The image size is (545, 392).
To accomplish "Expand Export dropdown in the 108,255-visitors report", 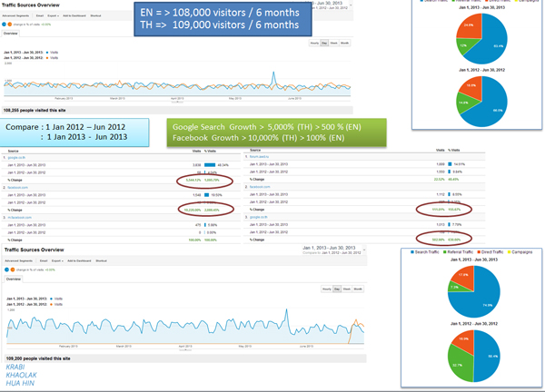I will click(x=54, y=15).
